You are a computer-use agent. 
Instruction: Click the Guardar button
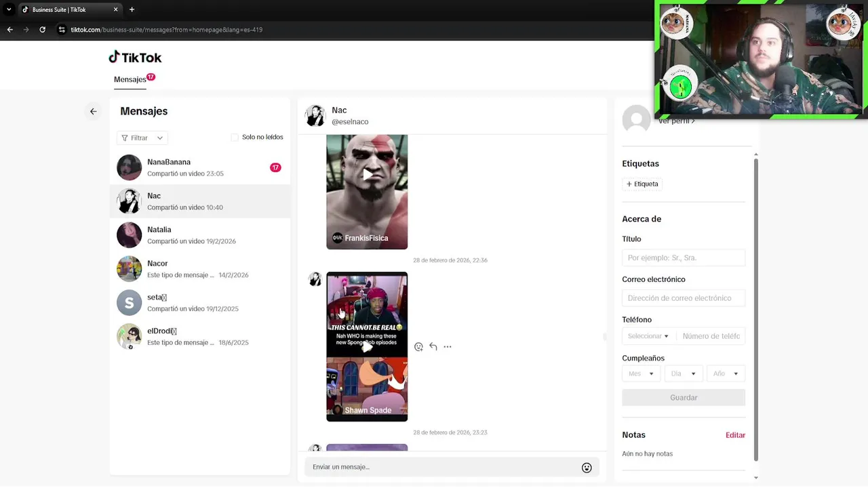pyautogui.click(x=684, y=398)
